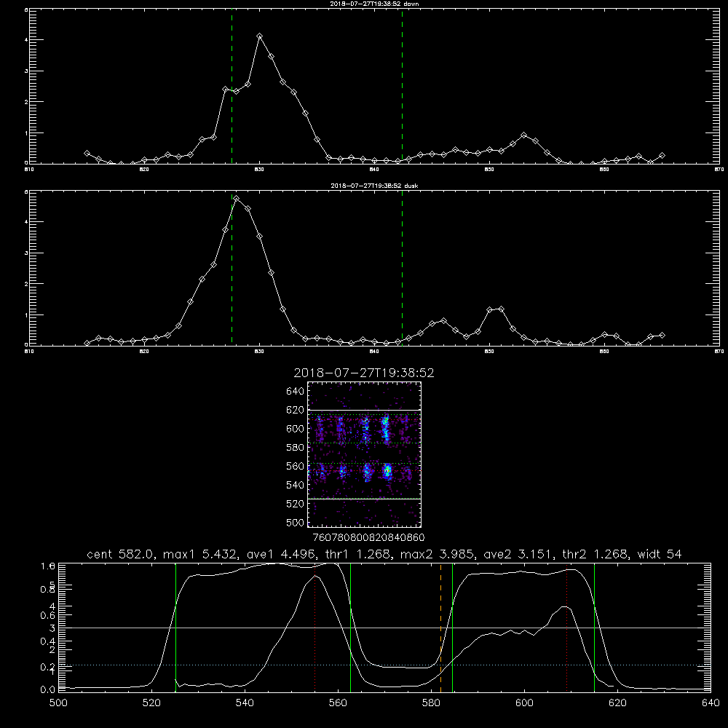Click bottom plot x-axis label 600
Image resolution: width=728 pixels, height=728 pixels.
[524, 703]
